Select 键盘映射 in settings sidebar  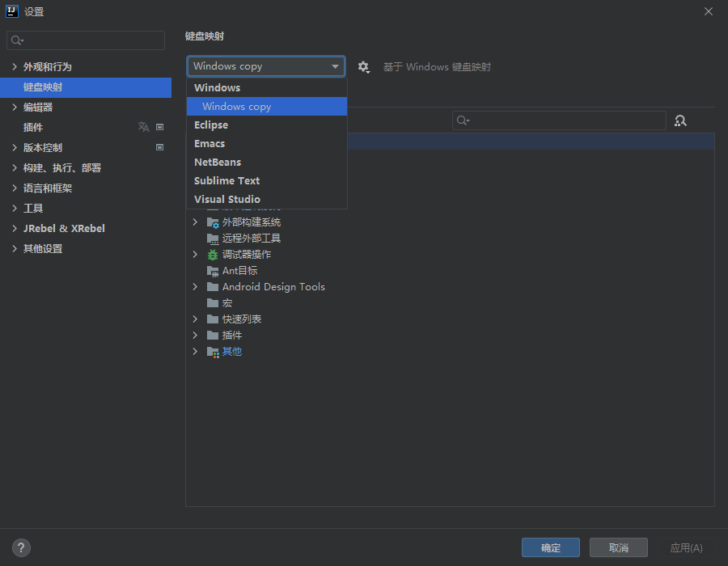(x=86, y=87)
